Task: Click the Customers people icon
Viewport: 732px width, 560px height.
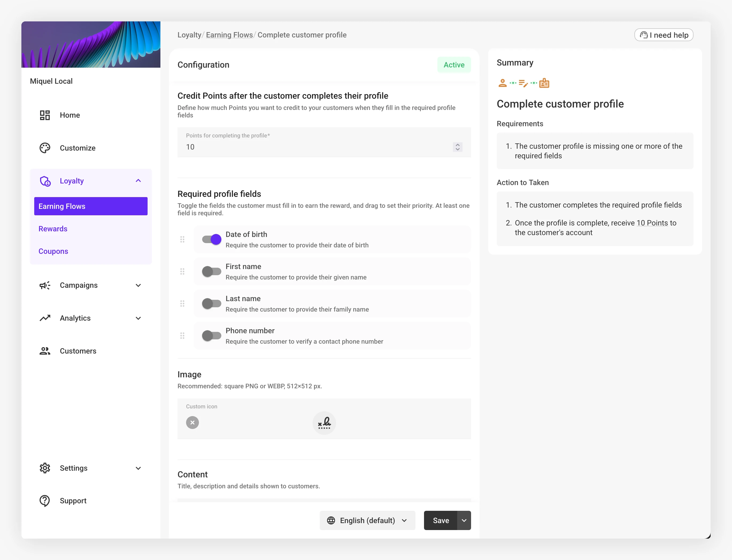Action: click(x=45, y=351)
